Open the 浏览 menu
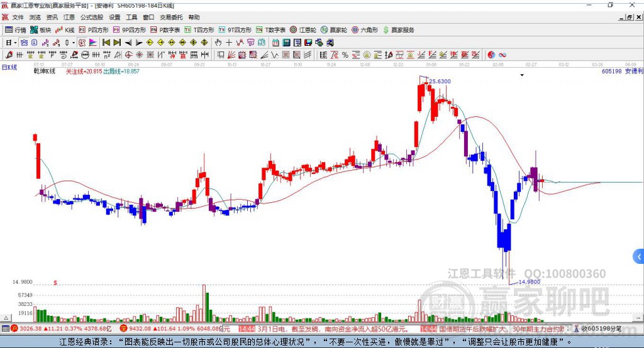Image resolution: width=644 pixels, height=348 pixels. point(35,17)
